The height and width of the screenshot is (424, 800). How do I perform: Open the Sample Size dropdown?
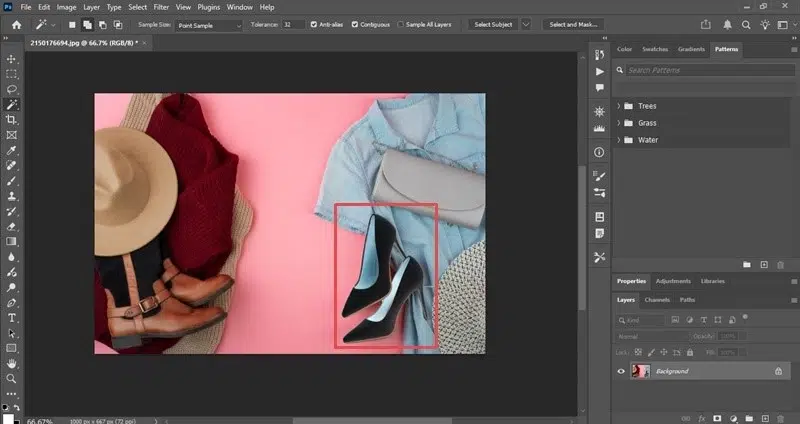pos(209,25)
